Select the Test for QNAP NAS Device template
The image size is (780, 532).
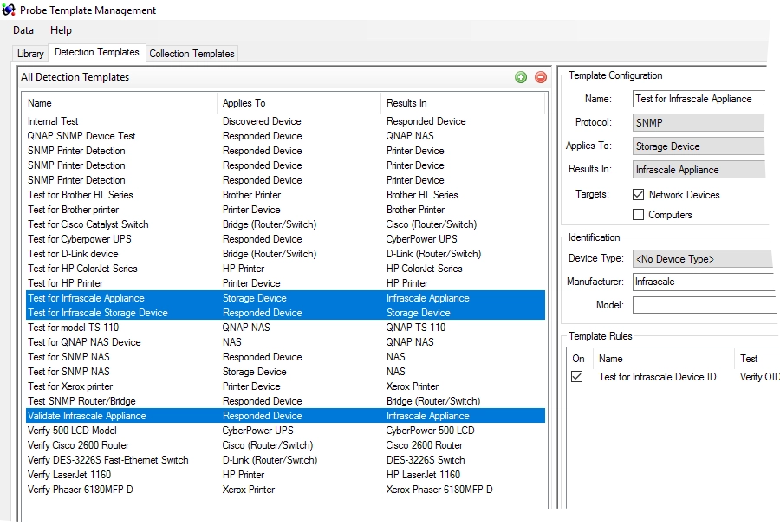285,342
